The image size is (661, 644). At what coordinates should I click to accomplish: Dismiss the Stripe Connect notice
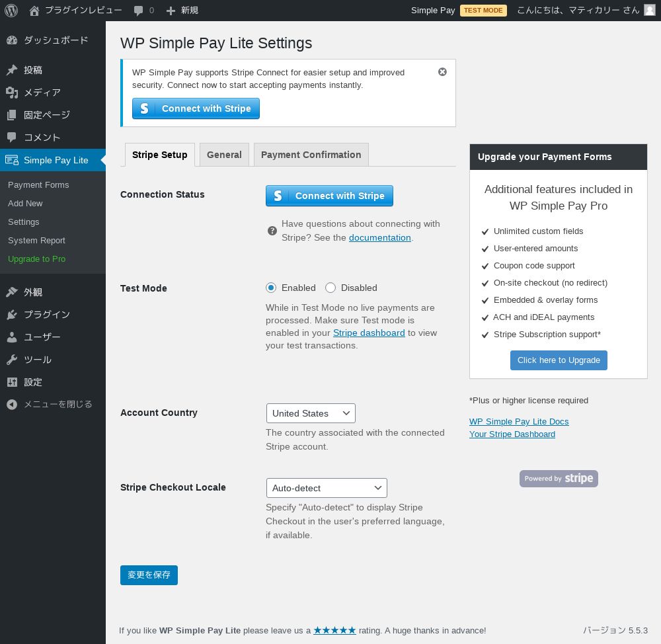(442, 71)
